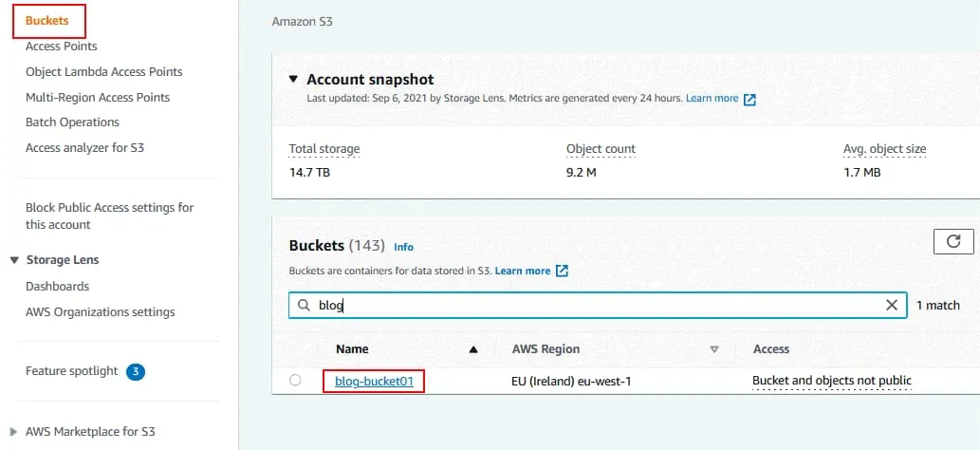980x450 pixels.
Task: Click external link icon under Buckets heading
Action: (x=562, y=271)
